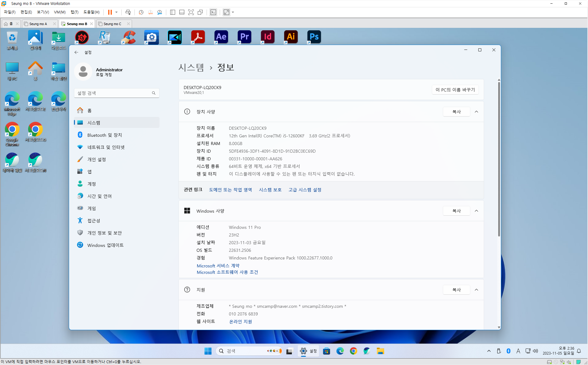Switch to the Seung mo C tab
Viewport: 588px width, 365px height.
click(112, 24)
